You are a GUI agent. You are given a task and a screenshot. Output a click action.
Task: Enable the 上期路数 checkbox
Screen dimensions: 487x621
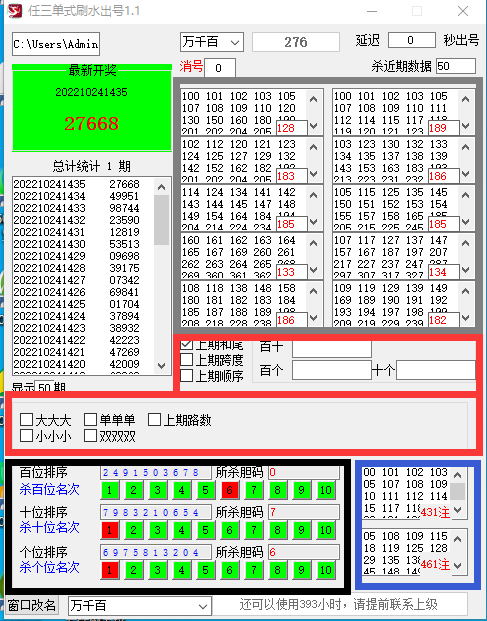tap(154, 419)
